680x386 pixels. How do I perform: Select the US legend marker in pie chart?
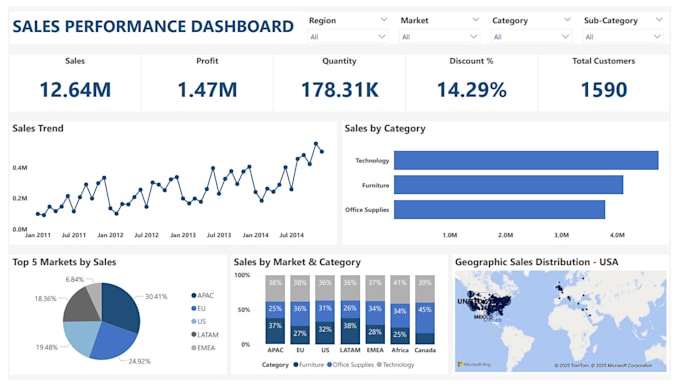(x=194, y=321)
